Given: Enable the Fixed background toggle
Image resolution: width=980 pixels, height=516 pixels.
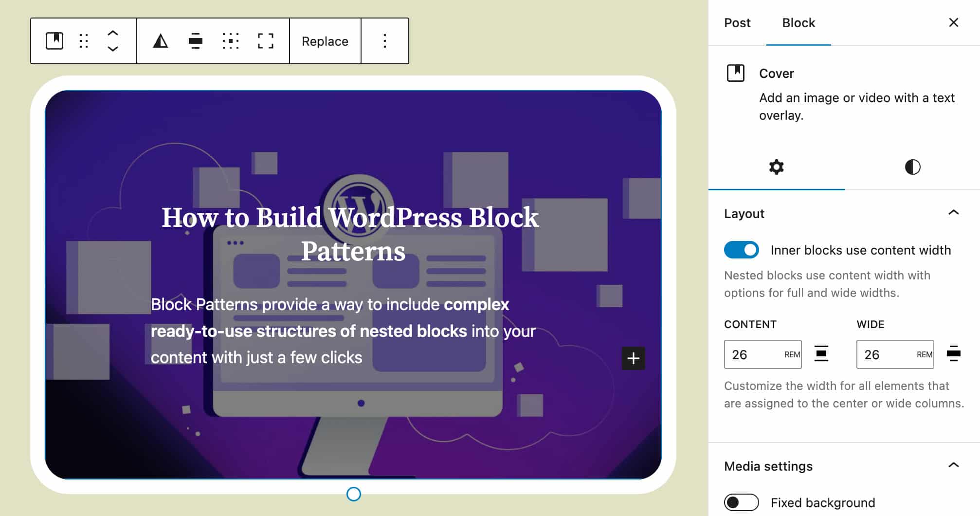Looking at the screenshot, I should point(741,502).
